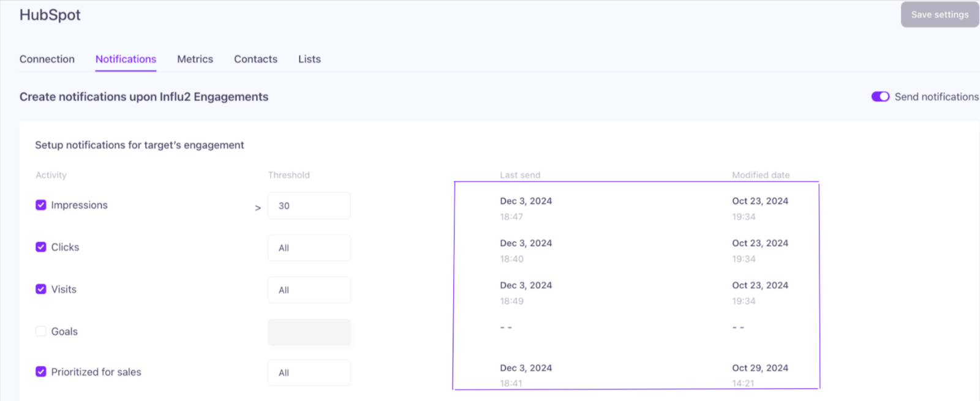This screenshot has width=980, height=401.
Task: Disable the Visits checkbox
Action: click(x=41, y=290)
